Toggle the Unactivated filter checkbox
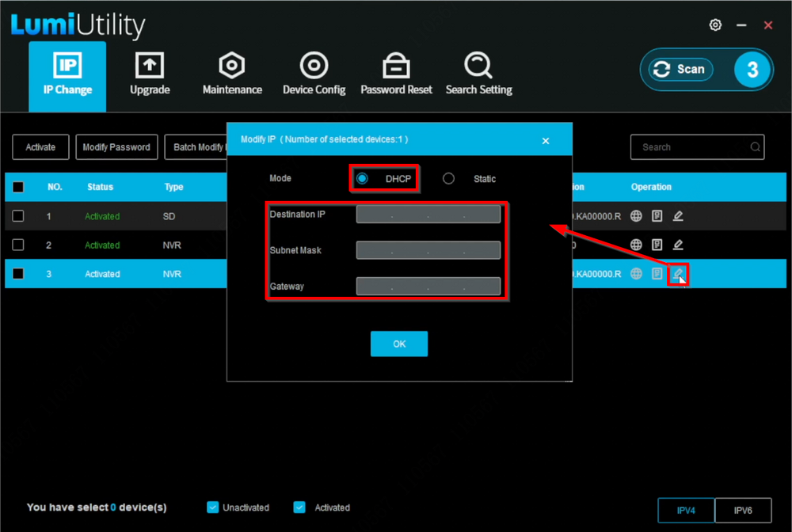This screenshot has height=532, width=792. (x=212, y=507)
